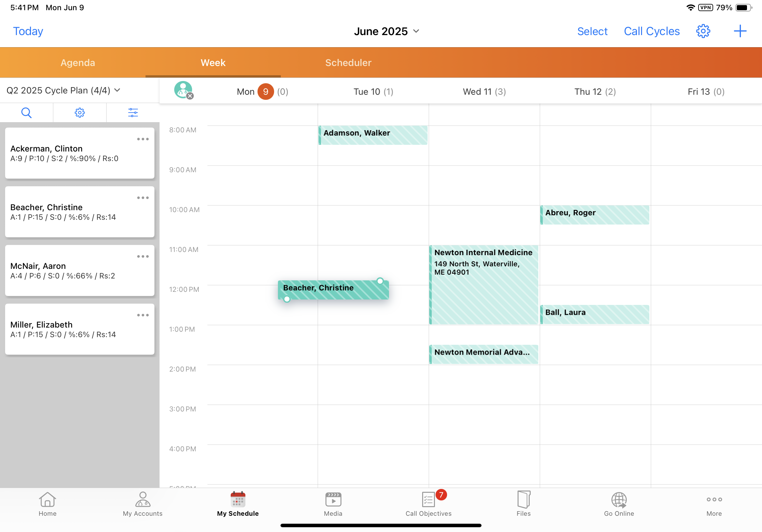Open options menu for McNair, Aaron card
The width and height of the screenshot is (762, 532).
[x=143, y=256]
